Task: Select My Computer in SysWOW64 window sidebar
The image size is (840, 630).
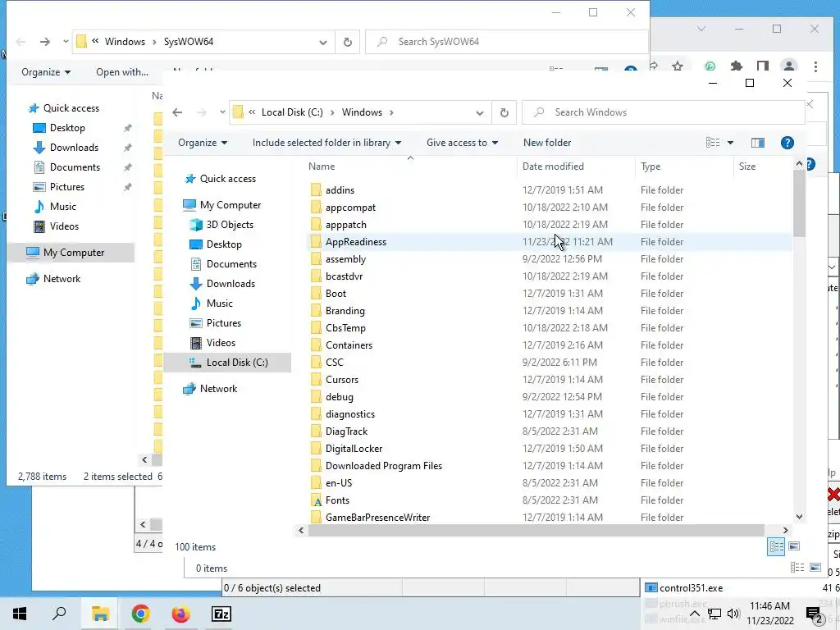Action: coord(73,253)
